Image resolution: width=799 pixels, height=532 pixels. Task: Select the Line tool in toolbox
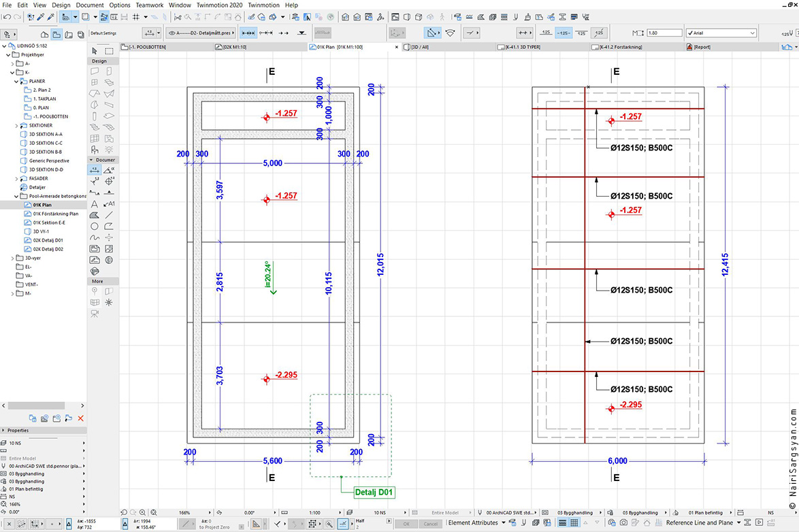pyautogui.click(x=109, y=215)
